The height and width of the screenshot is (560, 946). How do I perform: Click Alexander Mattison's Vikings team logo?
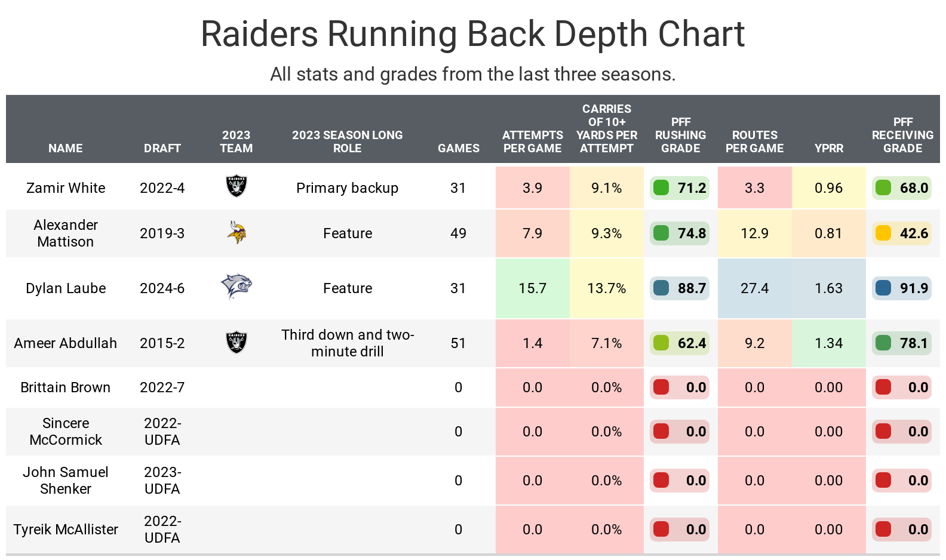tap(236, 232)
